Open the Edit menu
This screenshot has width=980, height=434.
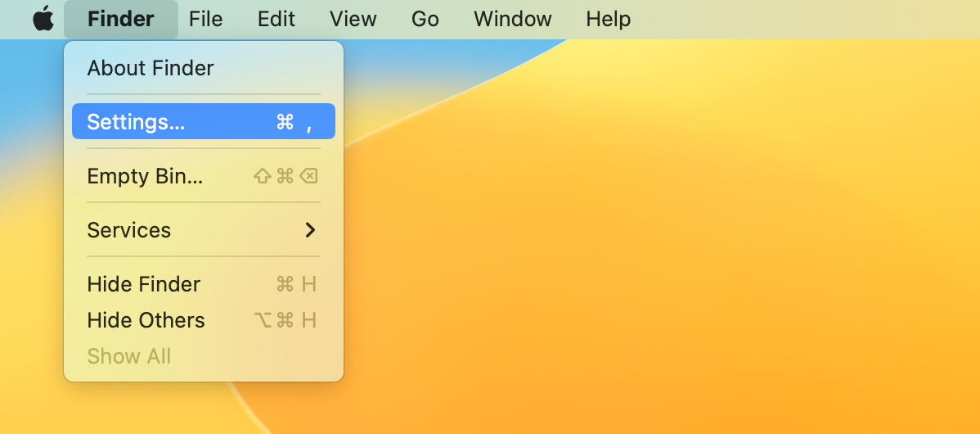point(276,19)
